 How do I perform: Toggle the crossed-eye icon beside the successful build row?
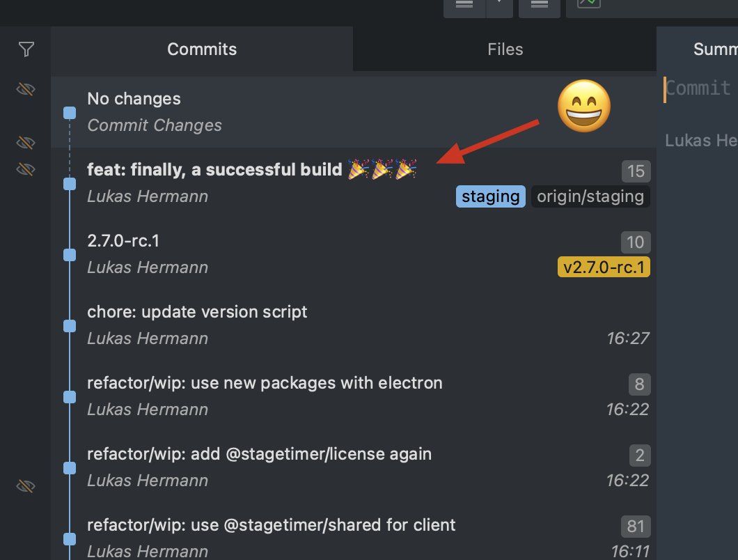click(x=26, y=169)
